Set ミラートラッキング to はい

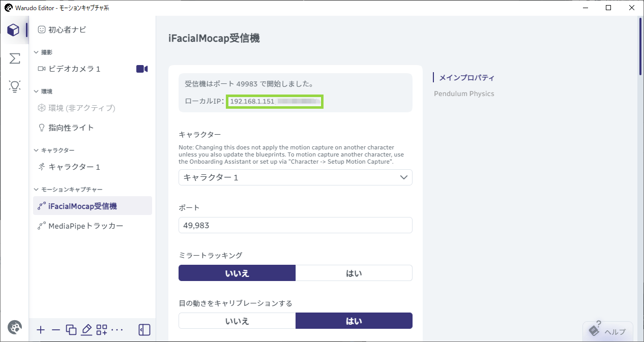point(354,273)
